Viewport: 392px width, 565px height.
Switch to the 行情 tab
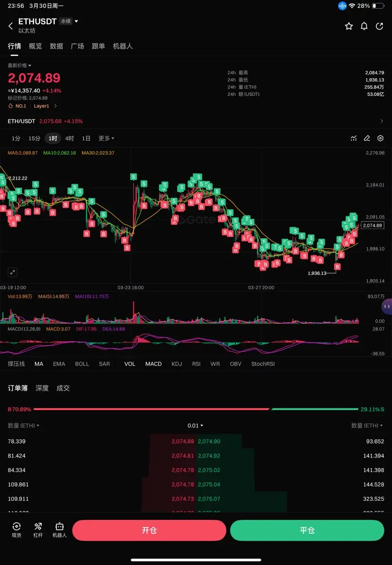pyautogui.click(x=14, y=46)
